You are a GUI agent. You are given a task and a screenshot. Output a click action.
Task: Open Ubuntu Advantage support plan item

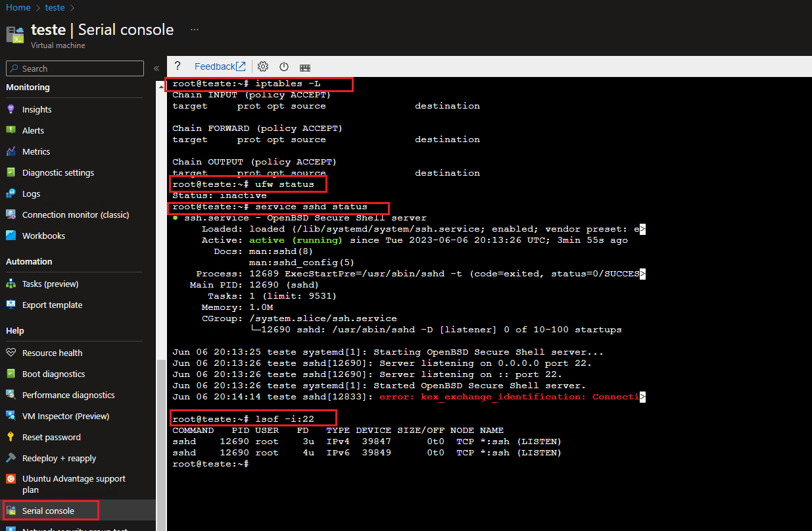74,484
